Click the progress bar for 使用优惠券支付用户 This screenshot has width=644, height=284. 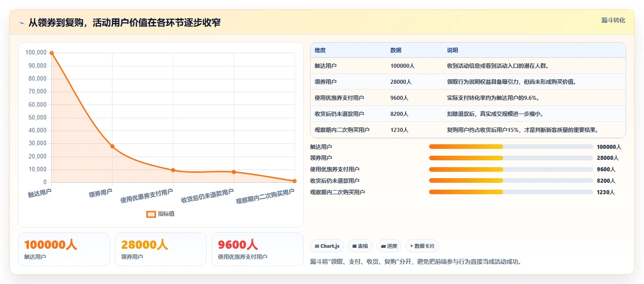point(511,169)
